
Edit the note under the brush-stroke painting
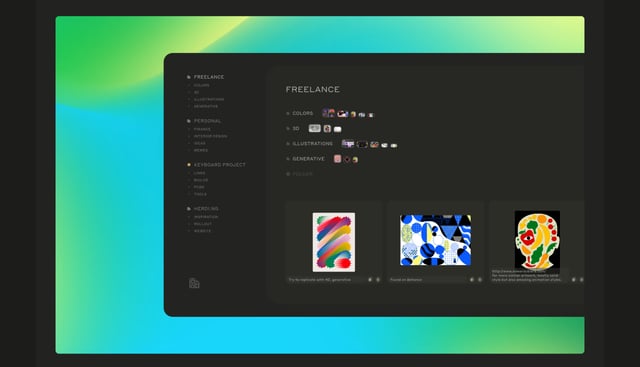[x=320, y=280]
